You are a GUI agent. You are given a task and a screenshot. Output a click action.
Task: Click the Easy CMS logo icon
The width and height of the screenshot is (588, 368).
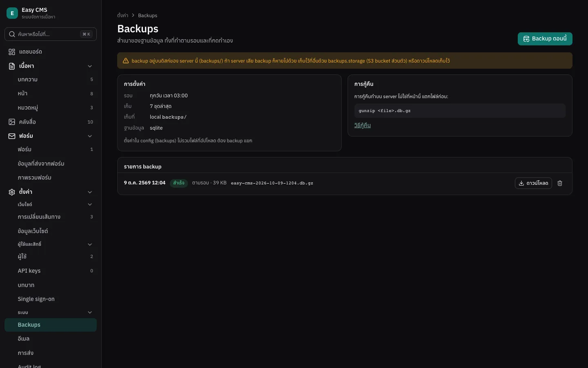point(12,13)
